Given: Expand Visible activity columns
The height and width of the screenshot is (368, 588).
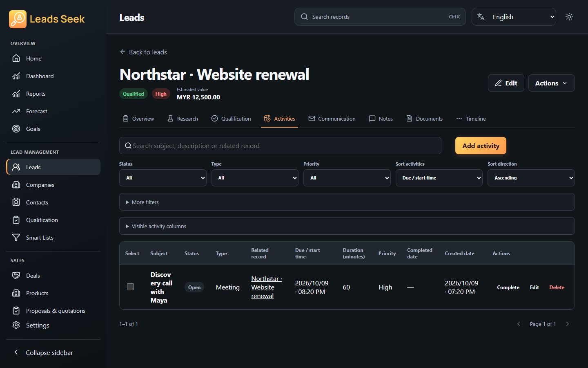Looking at the screenshot, I should [347, 226].
